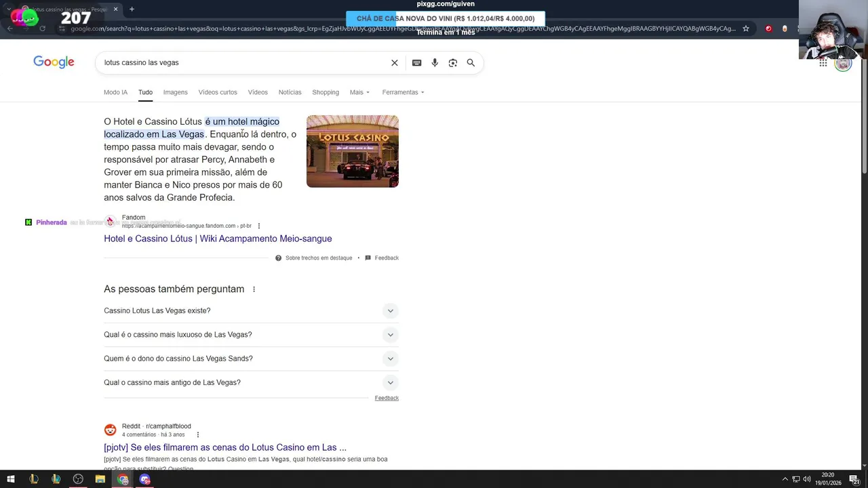
Task: Open more options for the Fandom result
Action: coord(259,226)
